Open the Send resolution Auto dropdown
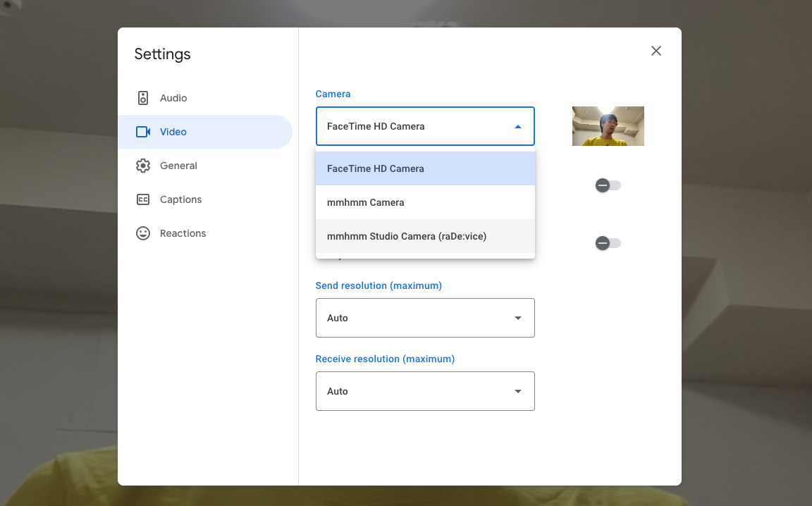Image resolution: width=812 pixels, height=506 pixels. point(425,318)
